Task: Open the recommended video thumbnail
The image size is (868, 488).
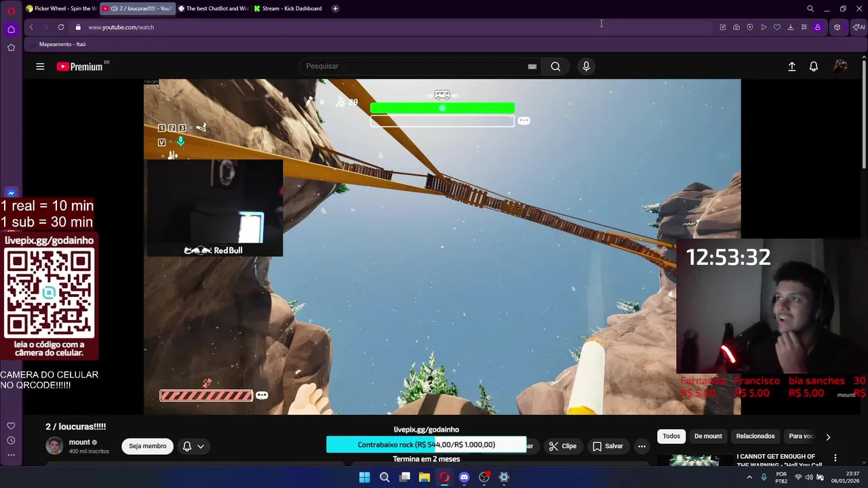Action: [x=694, y=460]
